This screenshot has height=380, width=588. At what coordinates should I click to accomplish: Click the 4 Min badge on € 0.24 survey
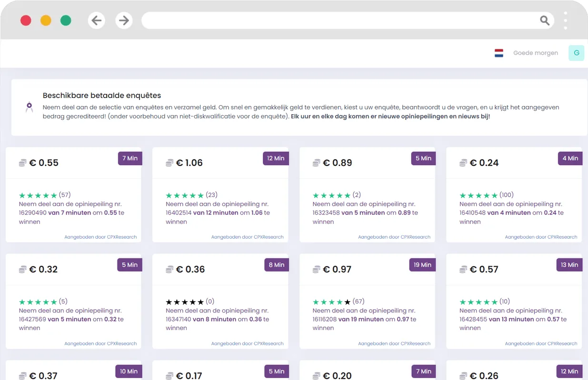click(x=570, y=158)
